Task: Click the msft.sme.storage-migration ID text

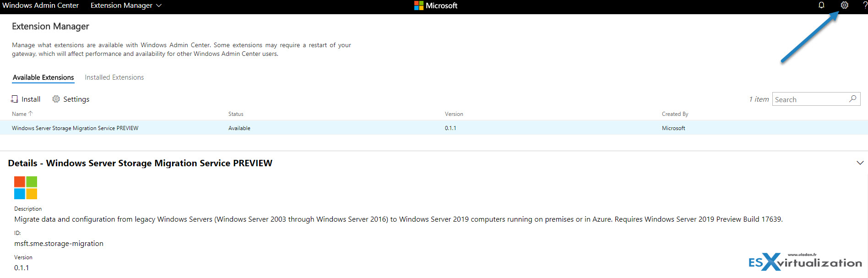Action: click(59, 244)
